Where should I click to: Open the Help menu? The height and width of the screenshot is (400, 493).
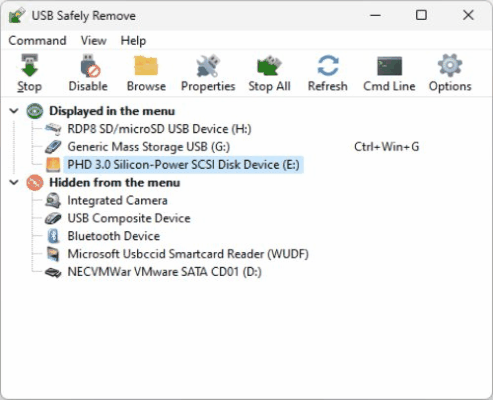pyautogui.click(x=133, y=41)
